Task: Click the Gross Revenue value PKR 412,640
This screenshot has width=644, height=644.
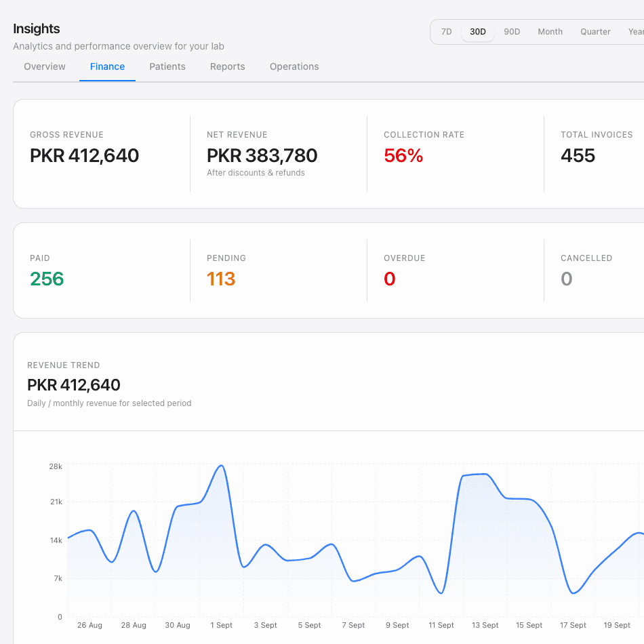Action: tap(84, 156)
